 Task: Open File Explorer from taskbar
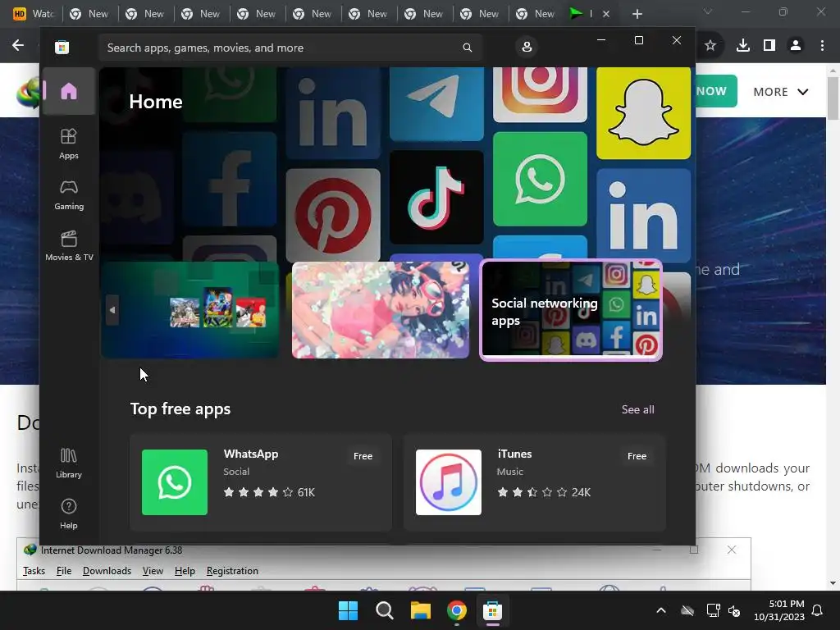click(x=421, y=610)
